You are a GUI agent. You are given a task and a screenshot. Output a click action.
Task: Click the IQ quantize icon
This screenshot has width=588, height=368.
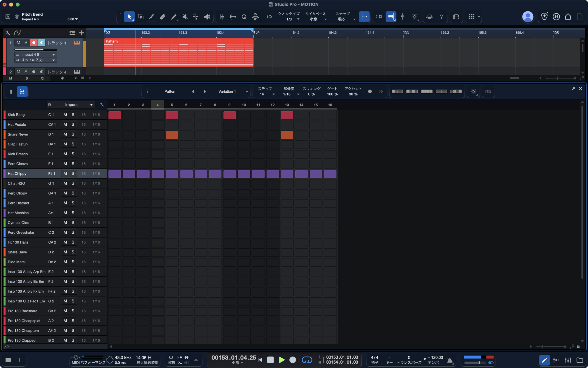click(269, 17)
